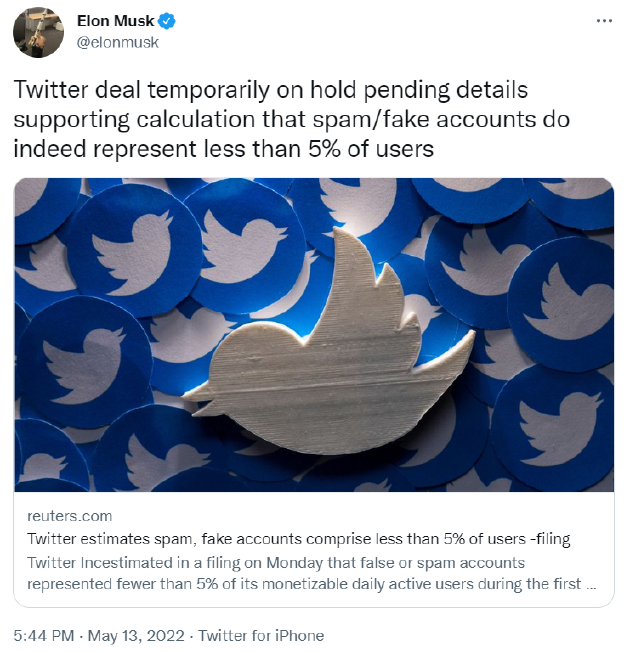
Task: Open the Twitter for iPhone source link
Action: click(x=261, y=636)
